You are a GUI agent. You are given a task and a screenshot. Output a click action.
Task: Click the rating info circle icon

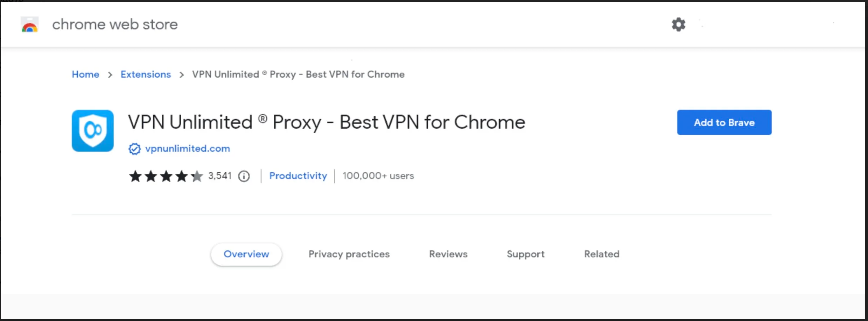pyautogui.click(x=244, y=176)
